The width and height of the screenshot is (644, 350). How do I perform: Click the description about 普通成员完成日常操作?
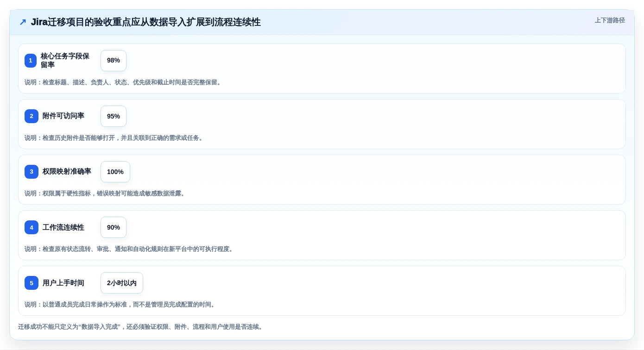pos(121,305)
